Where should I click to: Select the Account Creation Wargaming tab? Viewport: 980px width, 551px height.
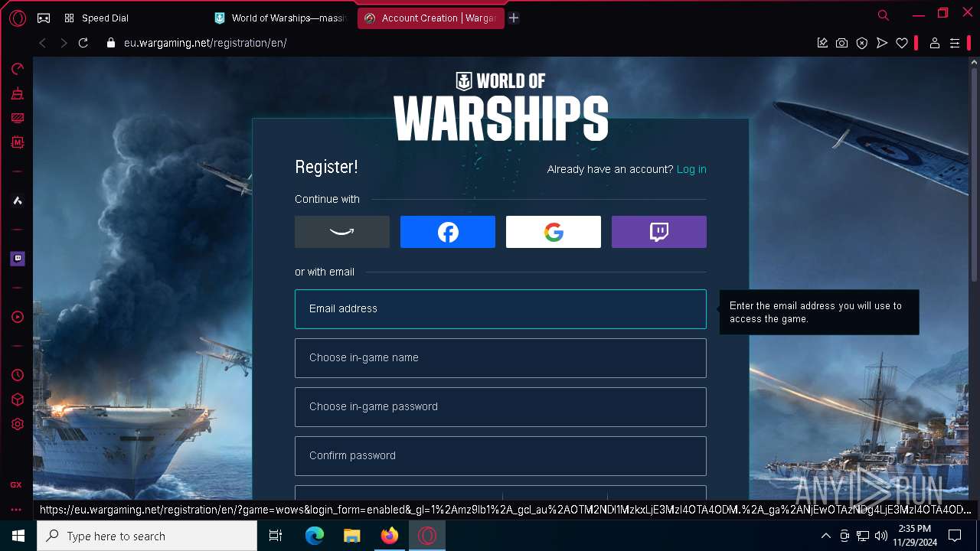tap(430, 18)
